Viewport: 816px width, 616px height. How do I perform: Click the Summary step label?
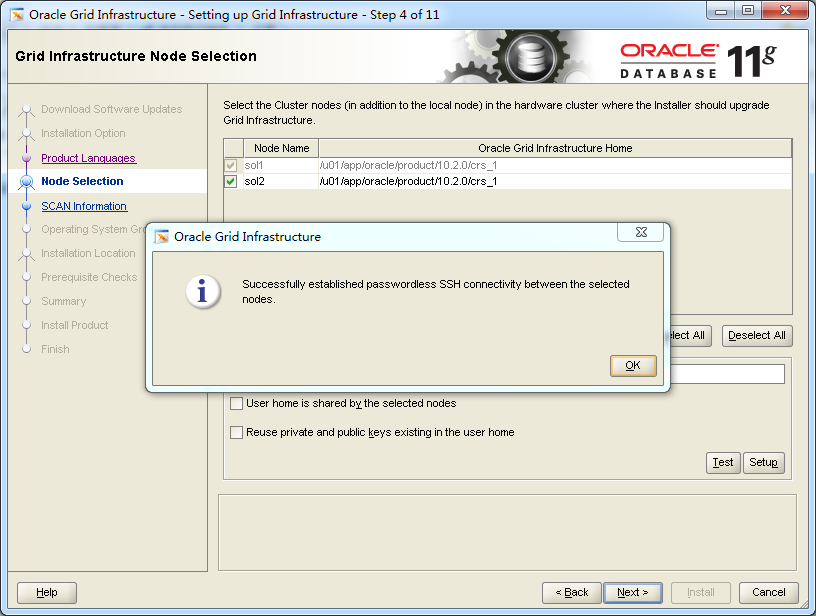tap(63, 301)
